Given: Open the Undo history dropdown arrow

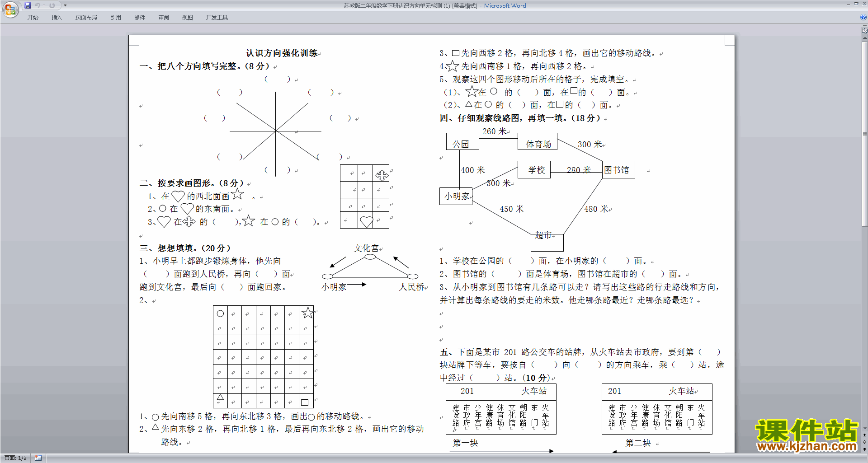Looking at the screenshot, I should (44, 5).
